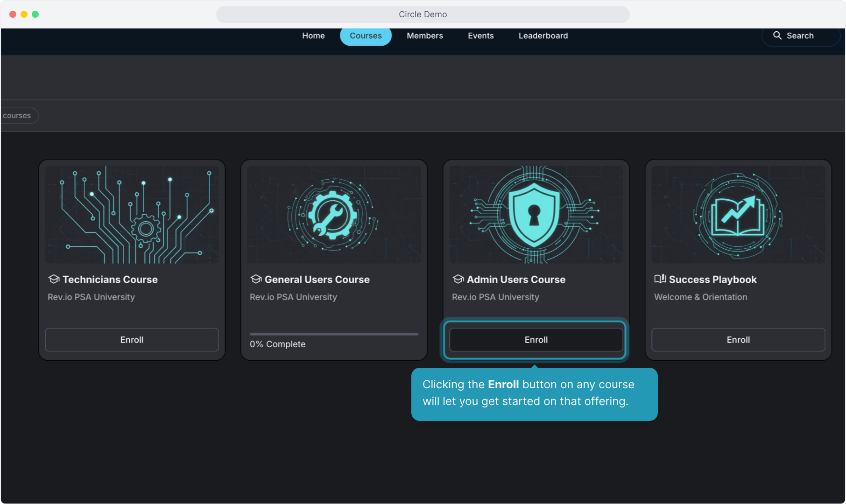Click the Admin Users Course title link

click(x=516, y=280)
